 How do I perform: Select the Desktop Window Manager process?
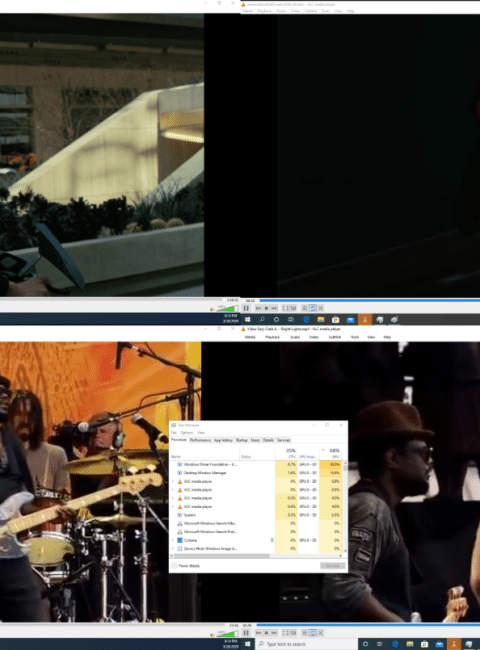point(257,473)
